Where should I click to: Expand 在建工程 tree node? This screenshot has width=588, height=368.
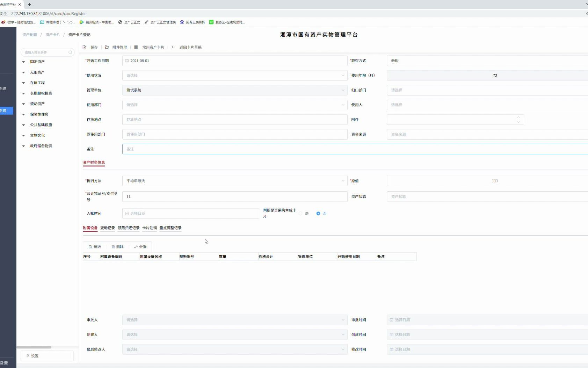coord(23,83)
